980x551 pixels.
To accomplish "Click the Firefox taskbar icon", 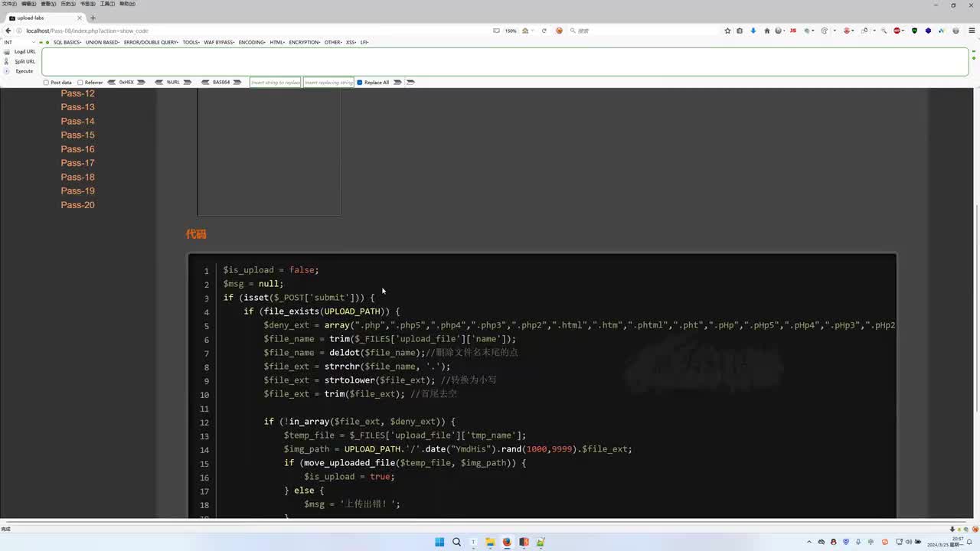I will coord(507,542).
